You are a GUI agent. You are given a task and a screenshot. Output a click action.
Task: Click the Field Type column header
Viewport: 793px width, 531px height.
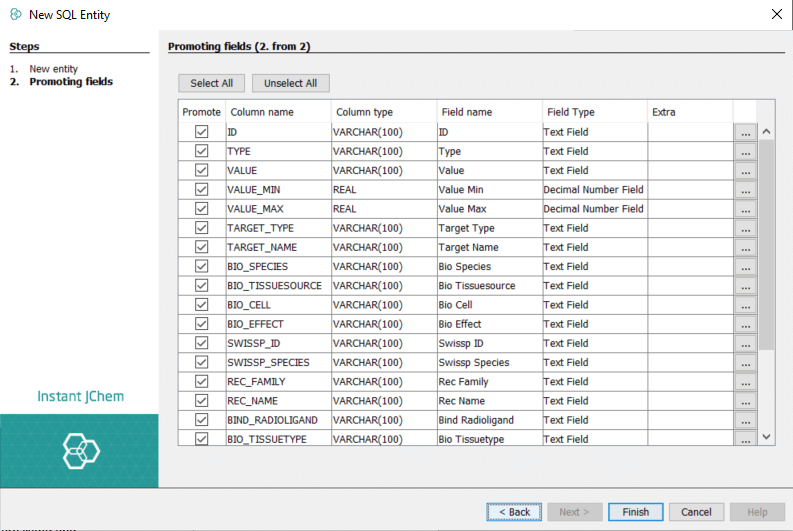(594, 112)
